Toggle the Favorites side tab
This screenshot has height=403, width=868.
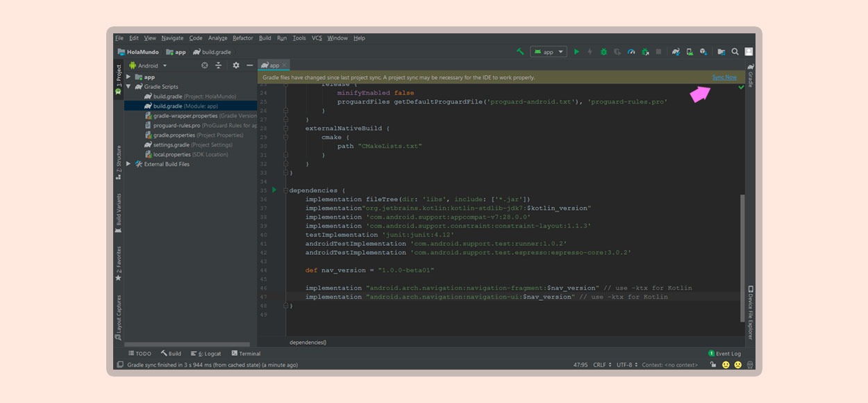(119, 263)
